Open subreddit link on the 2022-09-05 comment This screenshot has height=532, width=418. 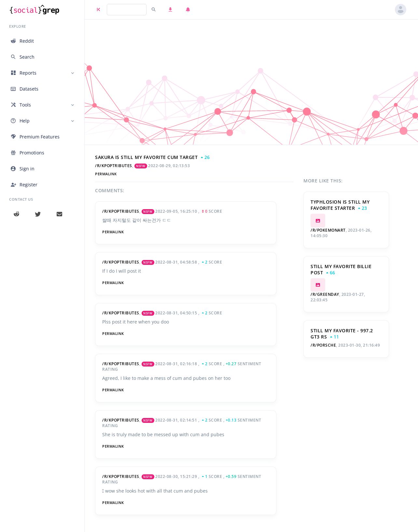coord(120,211)
